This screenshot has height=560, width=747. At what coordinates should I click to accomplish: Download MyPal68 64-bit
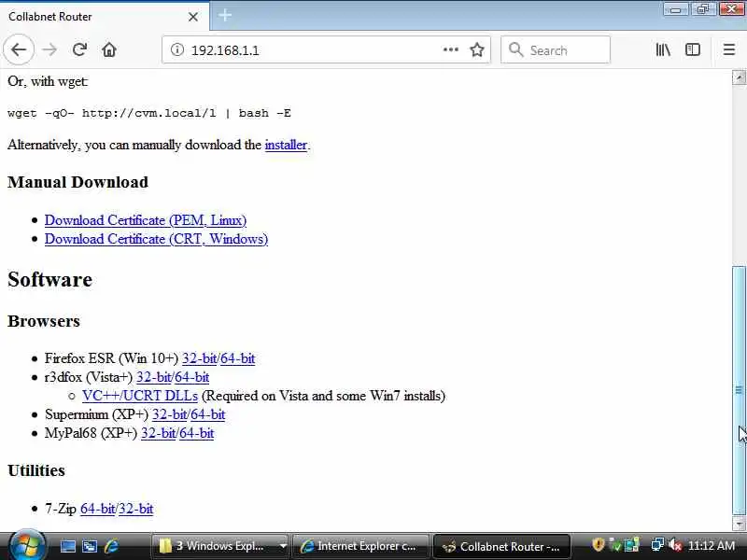pyautogui.click(x=196, y=433)
